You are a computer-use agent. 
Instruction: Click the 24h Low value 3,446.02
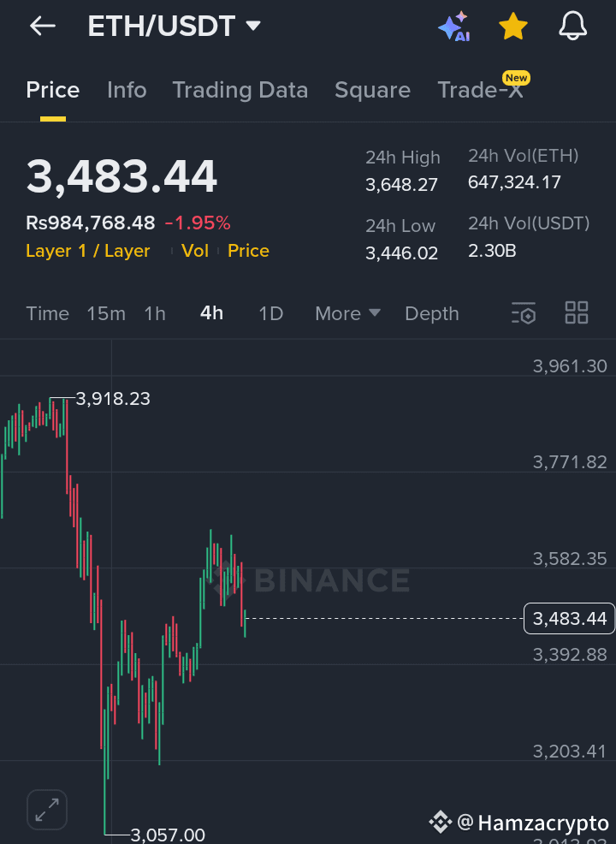pos(401,253)
